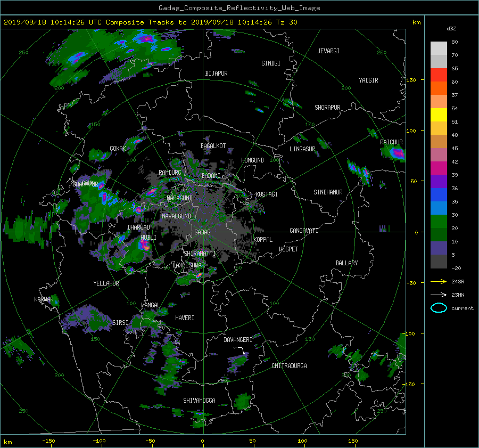Click the SHIRAHATTI city label

(x=200, y=254)
